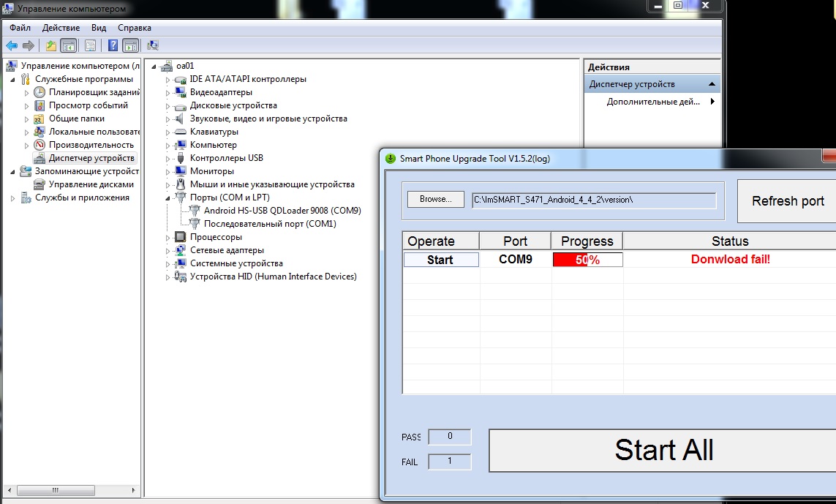The height and width of the screenshot is (504, 836).
Task: Expand Службы и приложения in left tree
Action: [14, 198]
